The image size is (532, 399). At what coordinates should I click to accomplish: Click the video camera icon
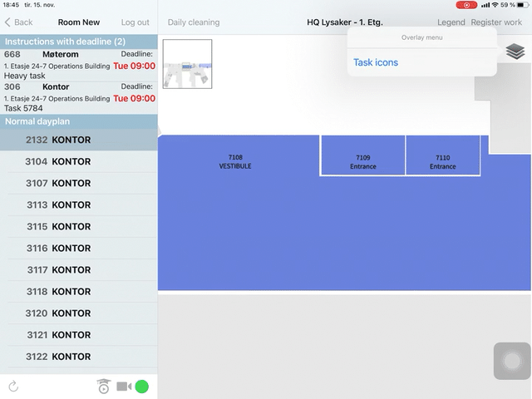(124, 386)
